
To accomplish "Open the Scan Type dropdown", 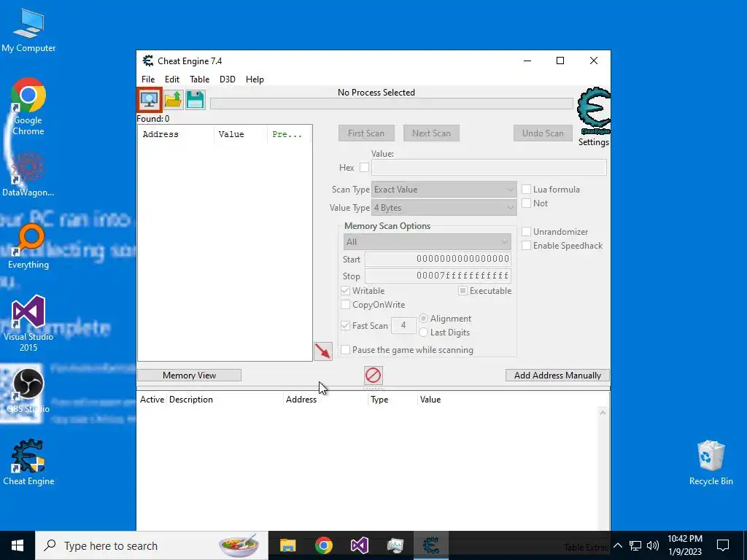I will tap(444, 190).
